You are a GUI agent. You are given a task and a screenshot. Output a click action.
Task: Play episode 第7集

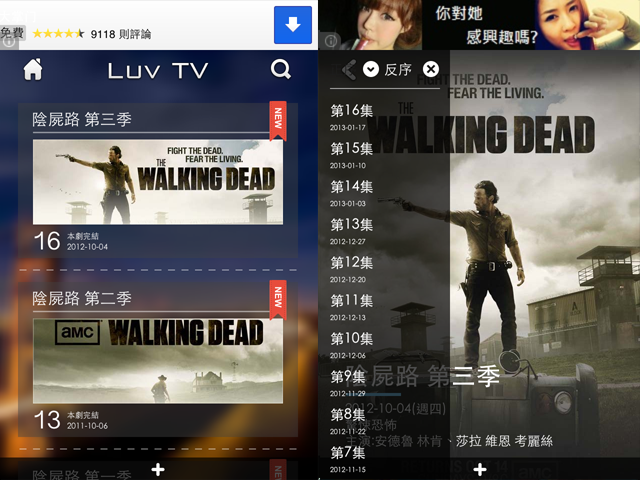348,452
